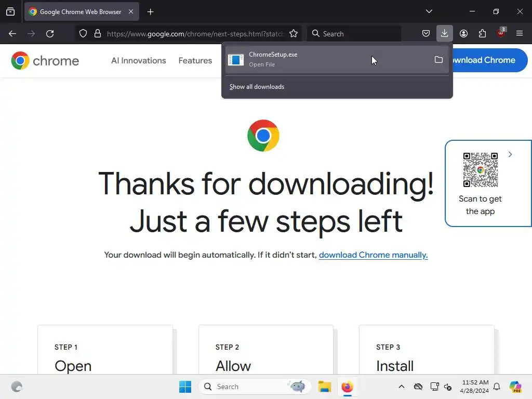
Task: Launch File Explorer from taskbar
Action: click(325, 387)
